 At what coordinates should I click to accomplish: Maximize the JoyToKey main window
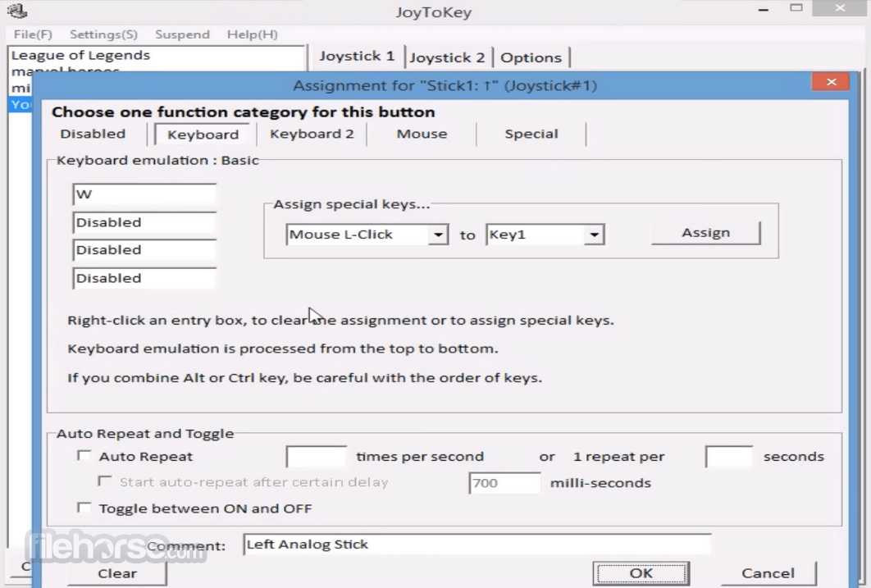[x=796, y=8]
